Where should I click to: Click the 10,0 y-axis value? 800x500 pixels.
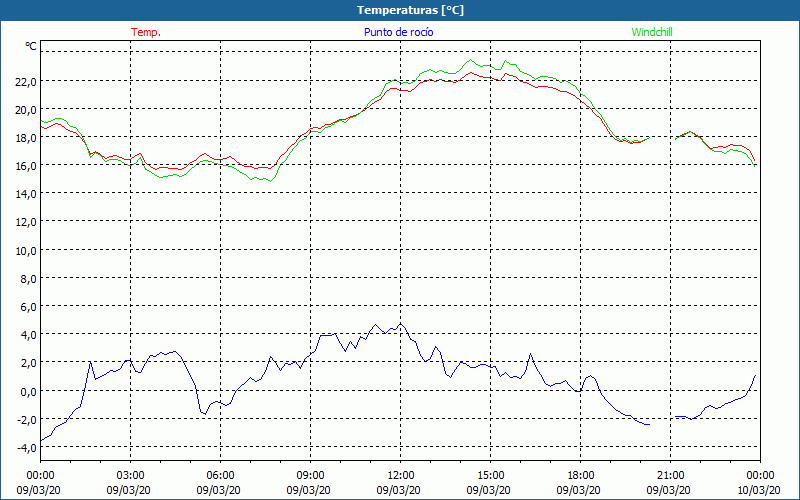pos(26,251)
